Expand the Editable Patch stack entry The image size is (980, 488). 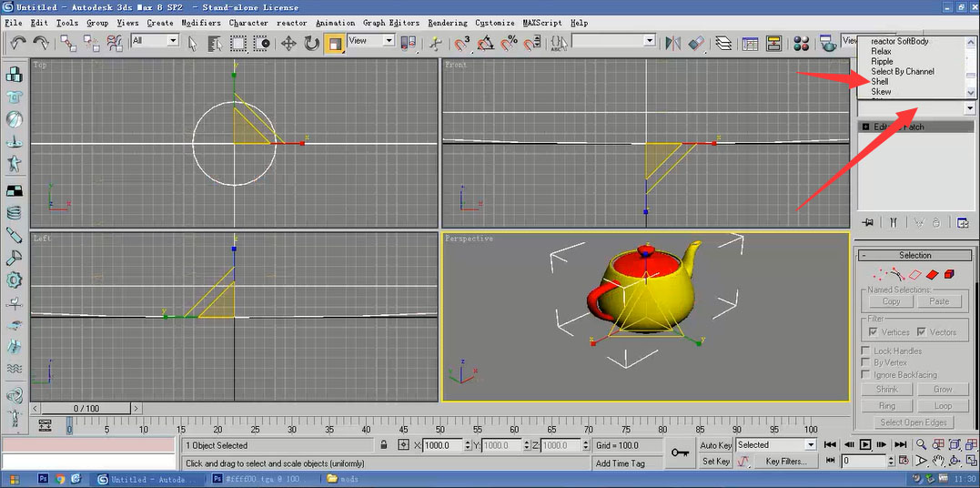tap(865, 127)
